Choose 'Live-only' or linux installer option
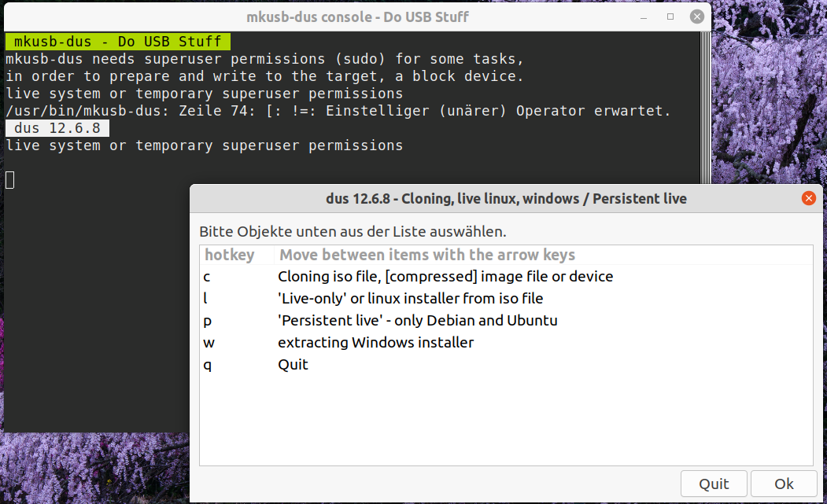This screenshot has height=504, width=827. (410, 299)
